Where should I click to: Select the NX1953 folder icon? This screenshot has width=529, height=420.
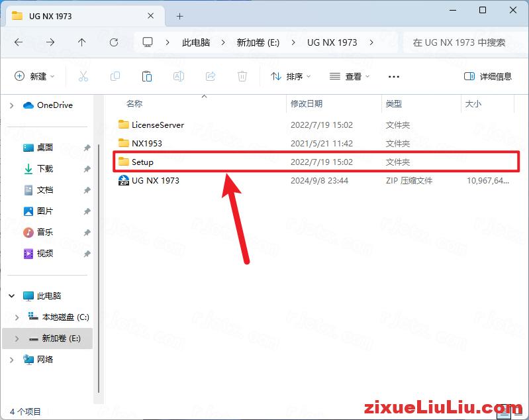point(124,143)
